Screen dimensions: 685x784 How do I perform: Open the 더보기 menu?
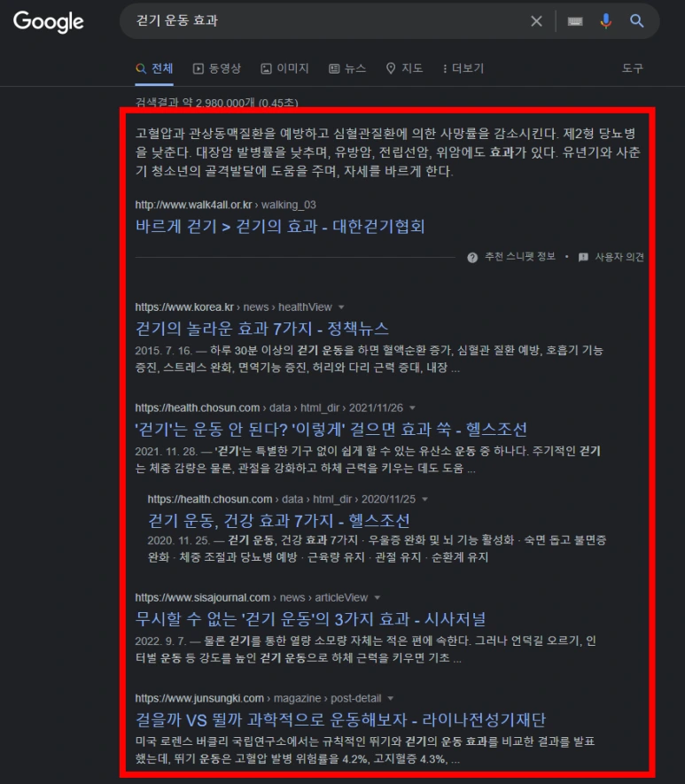point(463,68)
